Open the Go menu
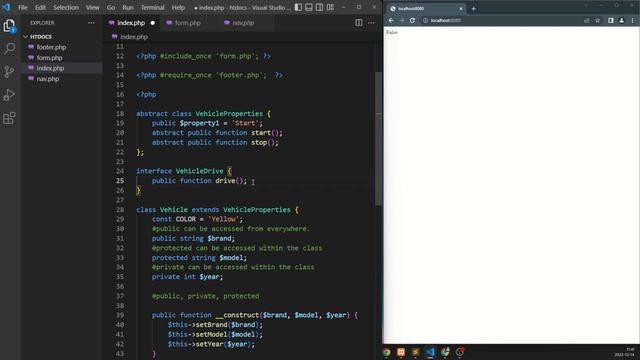Image resolution: width=640 pixels, height=360 pixels. pos(111,7)
